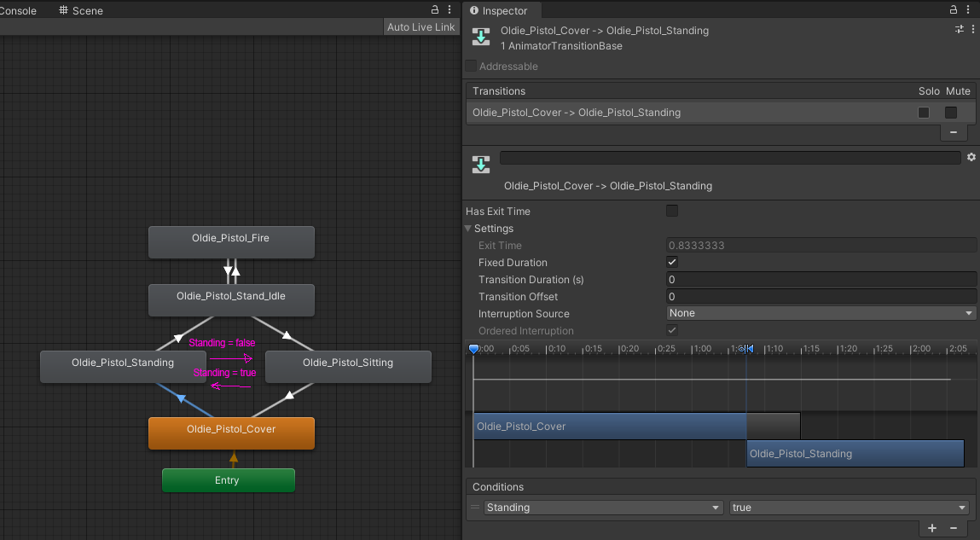Click the transition arrow icon beside the name field
The image size is (980, 540).
tap(480, 164)
